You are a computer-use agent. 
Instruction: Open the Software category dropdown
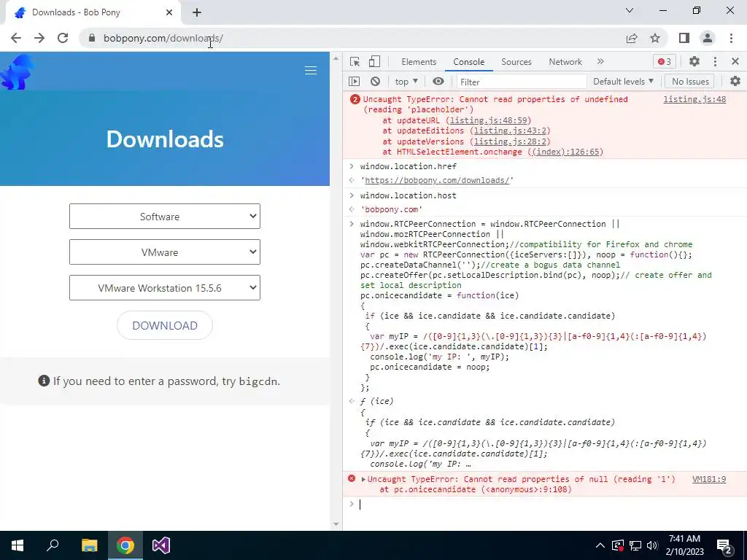click(x=165, y=216)
